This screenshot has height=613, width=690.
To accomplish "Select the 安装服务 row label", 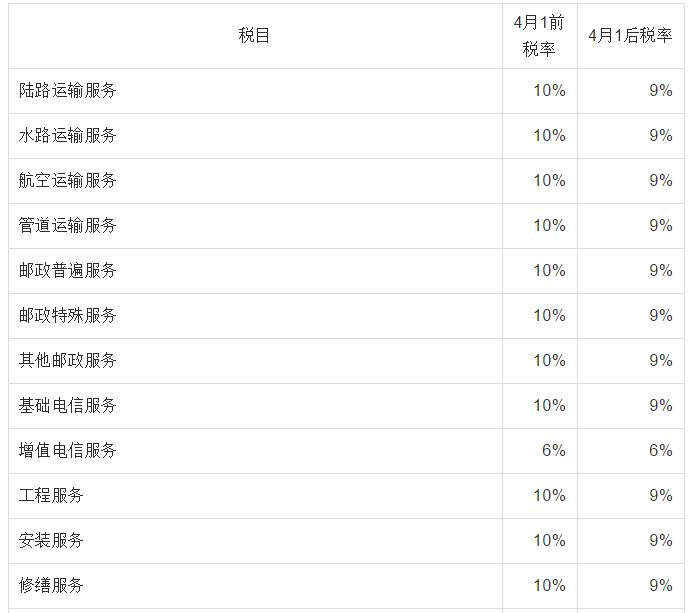I will (x=51, y=541).
